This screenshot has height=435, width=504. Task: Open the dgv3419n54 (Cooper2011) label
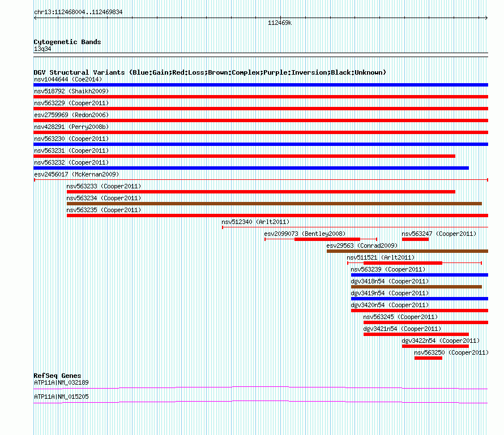[x=390, y=293]
